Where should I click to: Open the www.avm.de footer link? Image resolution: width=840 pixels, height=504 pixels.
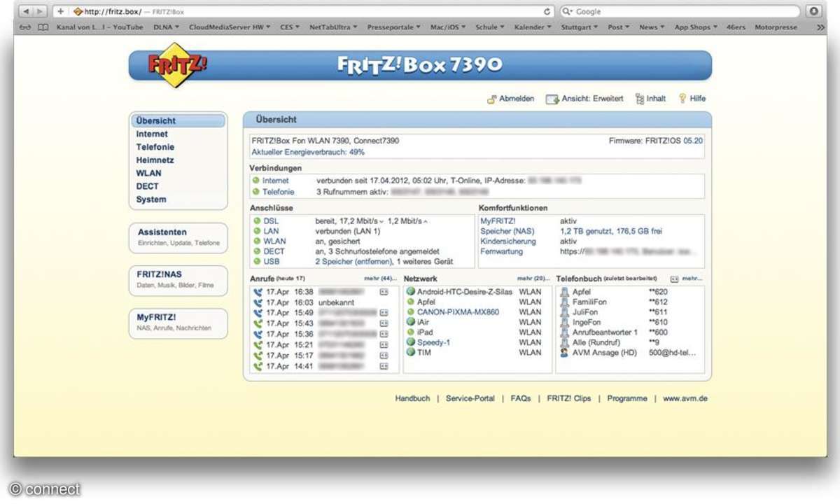pyautogui.click(x=685, y=398)
